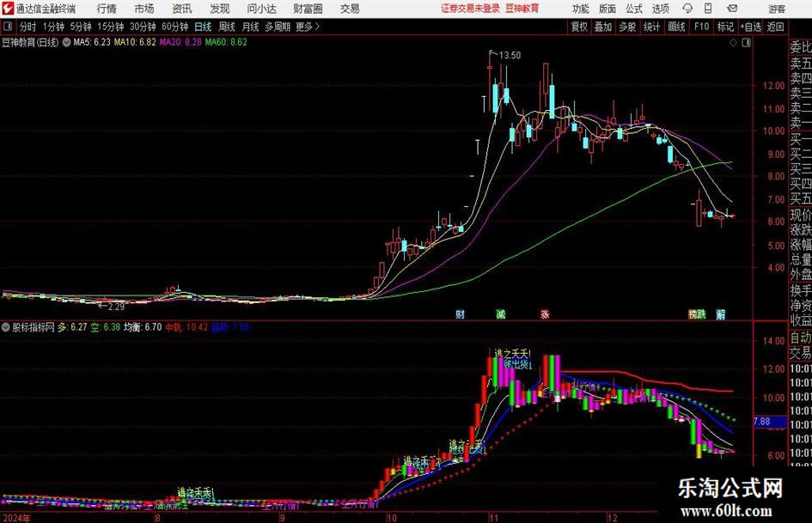The height and width of the screenshot is (523, 812).
Task: Click the blue 7.88 price axis tag
Action: click(770, 422)
